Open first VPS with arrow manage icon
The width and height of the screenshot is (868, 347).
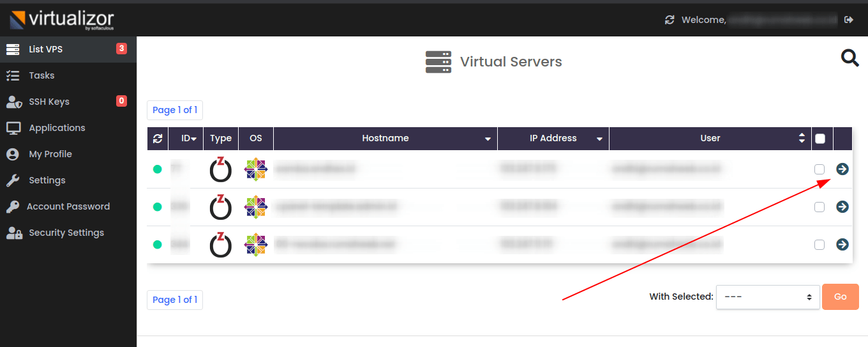tap(842, 169)
